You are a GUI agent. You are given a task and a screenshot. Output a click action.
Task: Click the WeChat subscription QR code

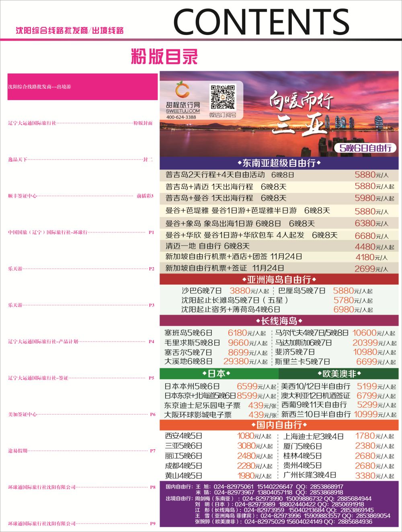[x=223, y=97]
